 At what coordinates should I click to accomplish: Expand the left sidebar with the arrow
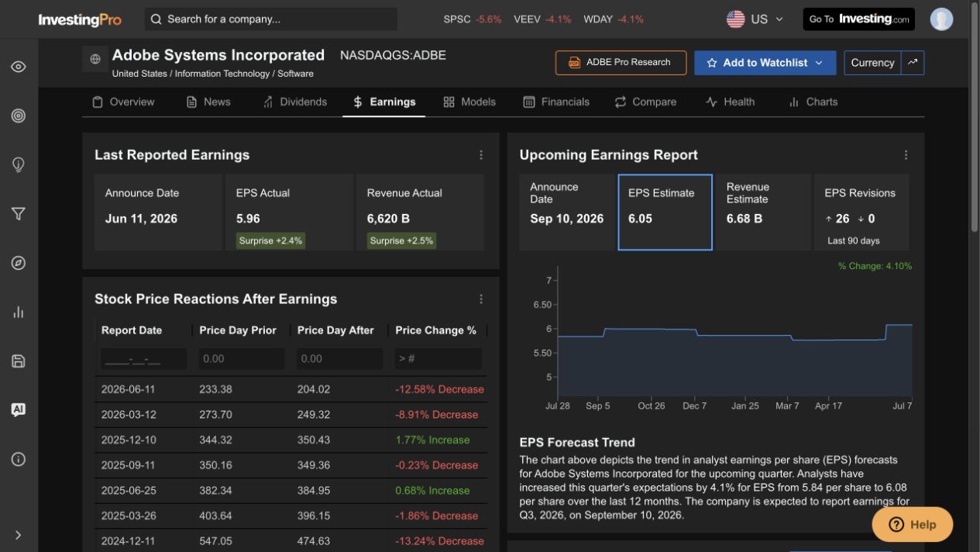[x=19, y=535]
